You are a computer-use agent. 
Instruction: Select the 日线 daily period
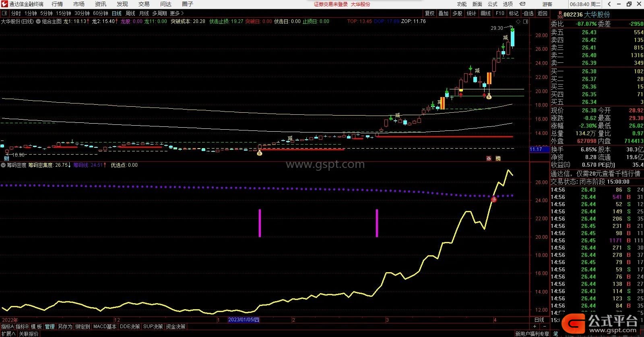tap(117, 13)
